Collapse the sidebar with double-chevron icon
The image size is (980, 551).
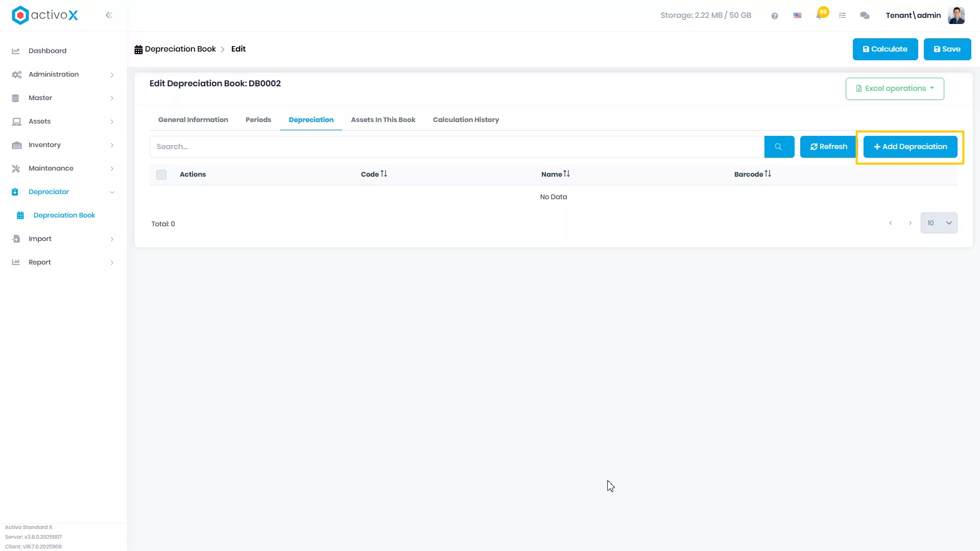click(x=109, y=15)
